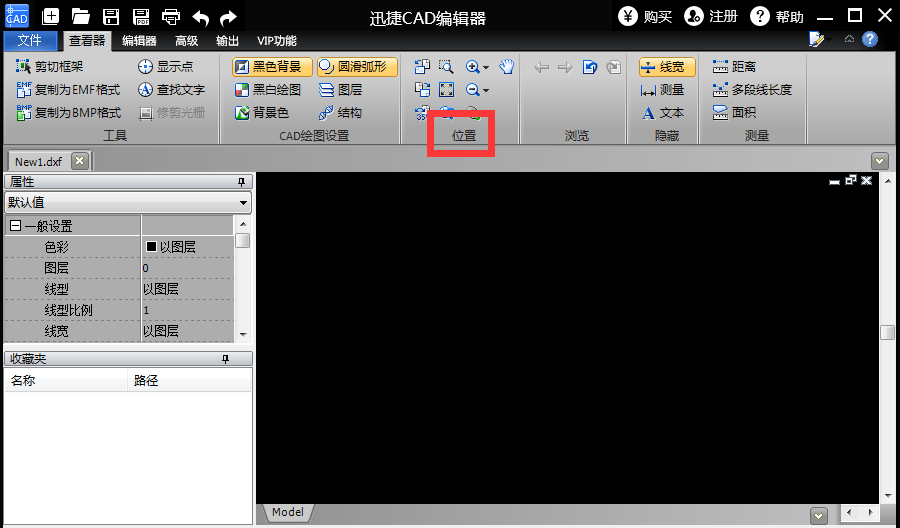The height and width of the screenshot is (528, 900).
Task: Activate the zoom window magnifier tool
Action: click(x=446, y=67)
